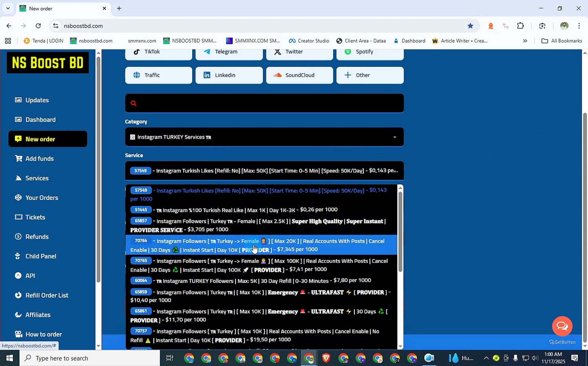
Task: Open smmxnx.com bookmark
Action: click(x=142, y=41)
